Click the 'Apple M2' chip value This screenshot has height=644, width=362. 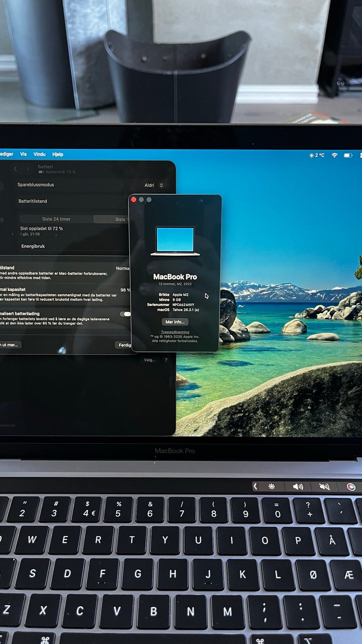click(x=181, y=295)
